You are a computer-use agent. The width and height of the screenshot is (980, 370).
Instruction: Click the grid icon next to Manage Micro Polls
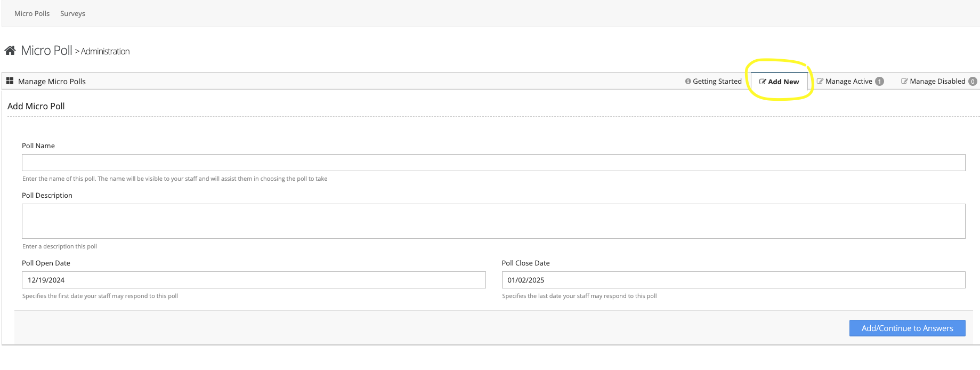[x=10, y=81]
